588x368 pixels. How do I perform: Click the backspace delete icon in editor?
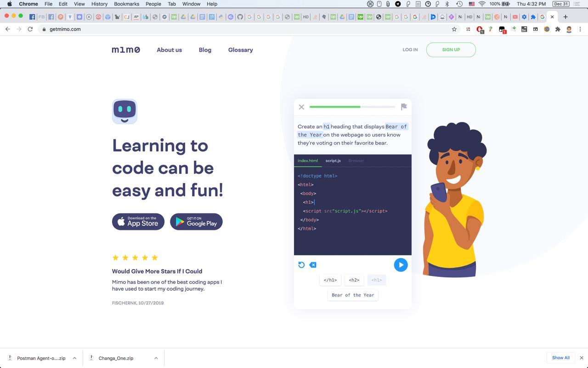point(313,265)
